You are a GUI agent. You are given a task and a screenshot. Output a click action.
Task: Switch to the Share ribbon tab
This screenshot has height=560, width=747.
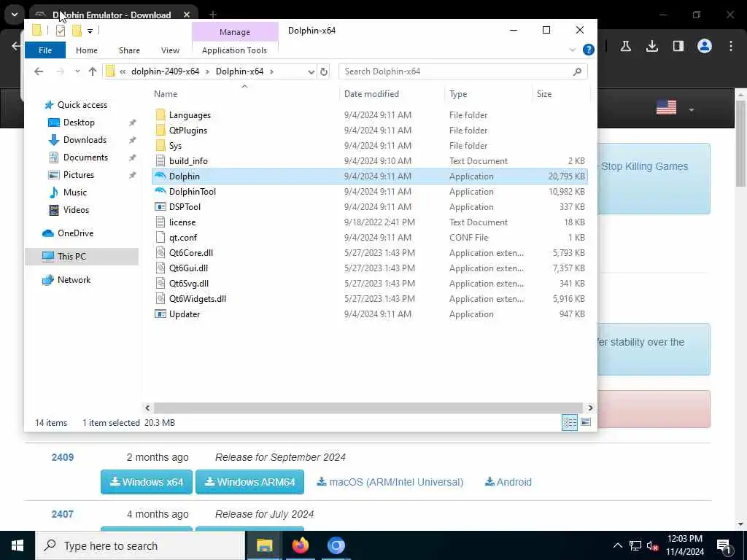click(x=129, y=50)
